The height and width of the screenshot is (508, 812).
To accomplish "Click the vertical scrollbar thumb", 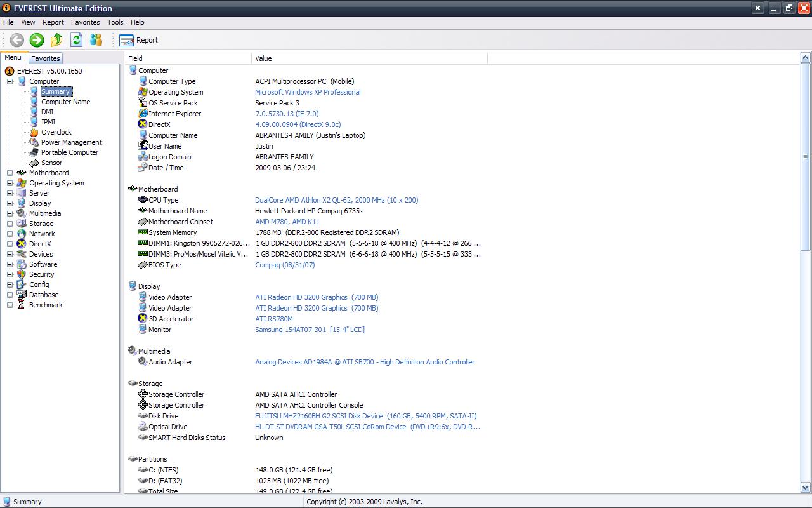I will coord(806,157).
